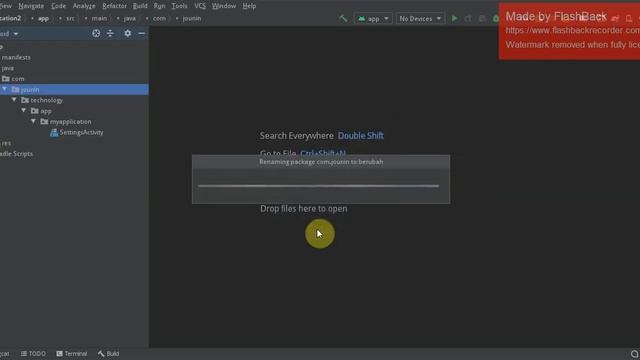Click the 'java' breadcrumb

(130, 18)
